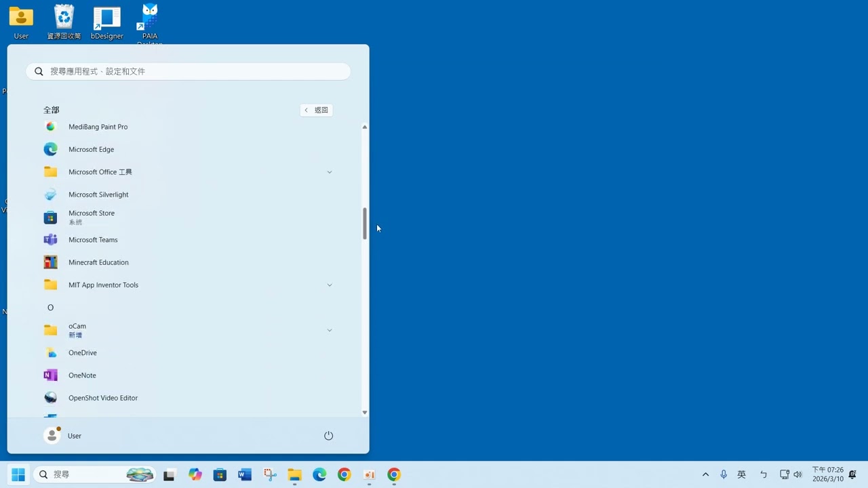Viewport: 868px width, 488px height.
Task: Expand the oCam folder chevron
Action: [330, 330]
